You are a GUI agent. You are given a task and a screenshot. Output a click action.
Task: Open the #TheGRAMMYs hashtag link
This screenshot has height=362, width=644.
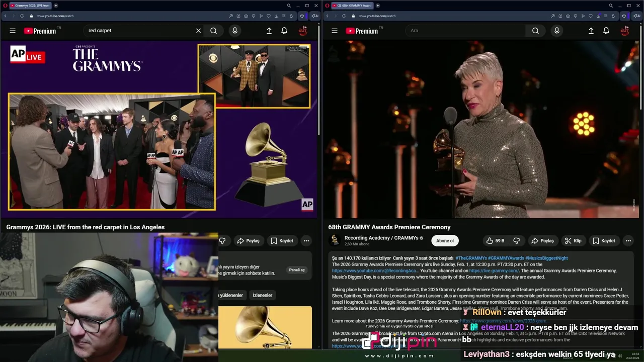(471, 258)
